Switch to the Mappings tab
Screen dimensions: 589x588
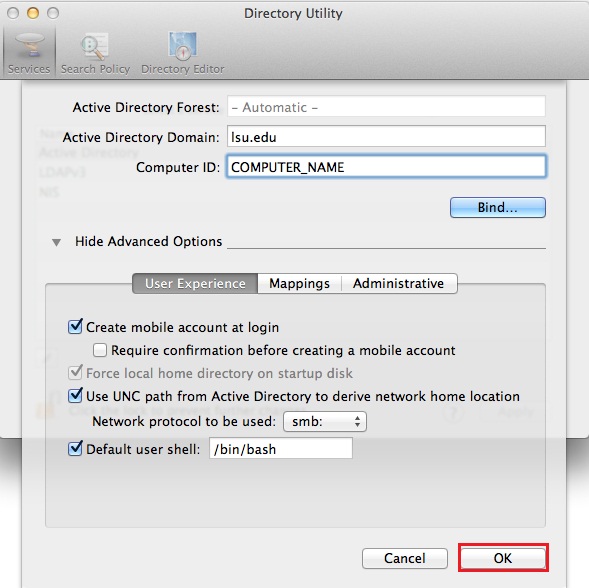point(299,283)
